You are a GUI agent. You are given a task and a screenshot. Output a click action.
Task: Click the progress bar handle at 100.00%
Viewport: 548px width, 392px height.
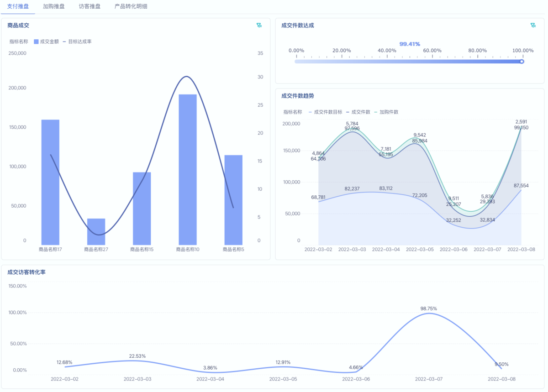[522, 61]
